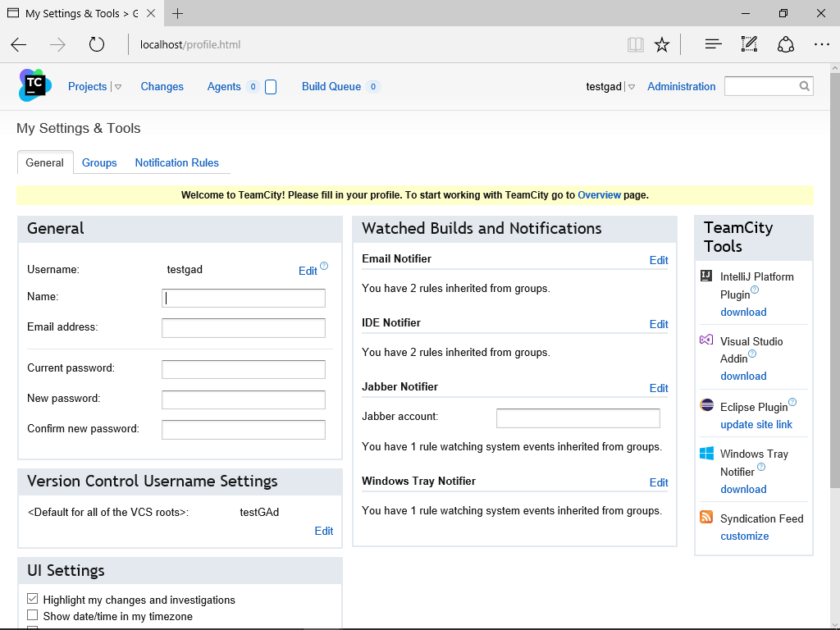Enable Show date/time in my timezone
This screenshot has width=840, height=630.
[33, 615]
